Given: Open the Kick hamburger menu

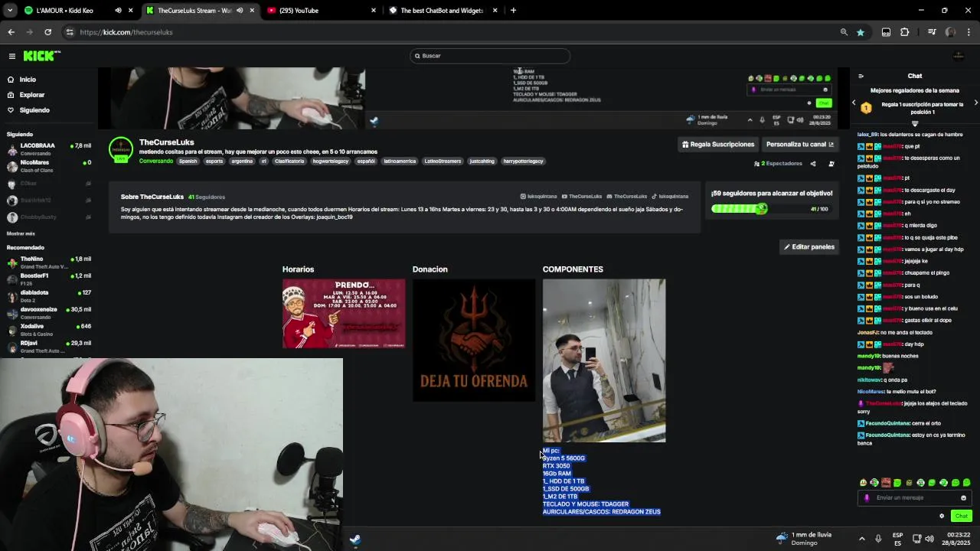Looking at the screenshot, I should tap(12, 56).
